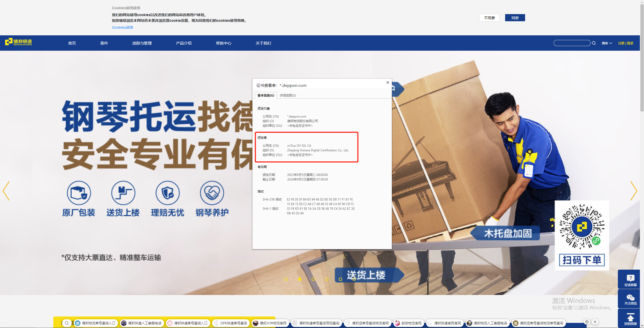This screenshot has height=328, width=644.
Task: Open the 在线客服 online service panel
Action: (630, 279)
